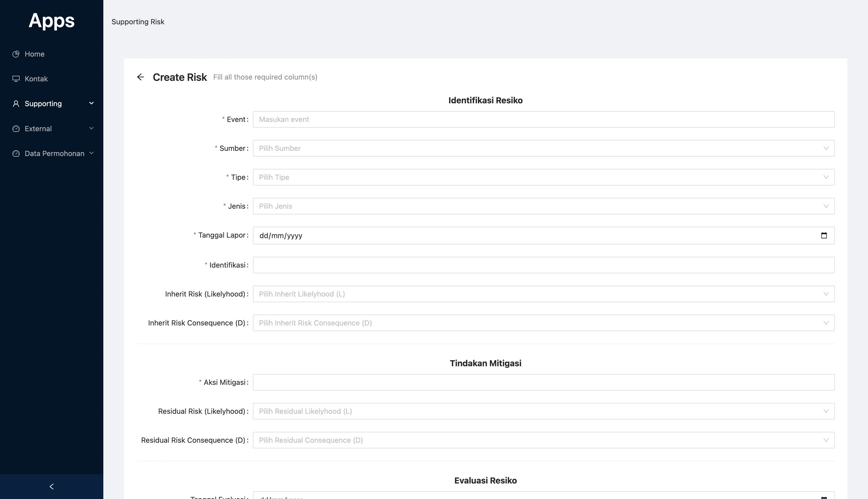Open the Pilih Tipe dropdown

pos(543,177)
